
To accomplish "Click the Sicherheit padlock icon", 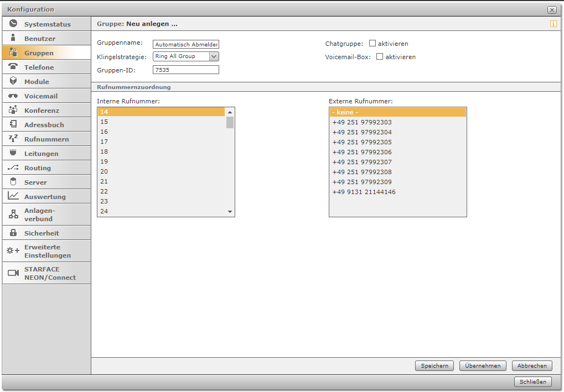I will pos(13,233).
